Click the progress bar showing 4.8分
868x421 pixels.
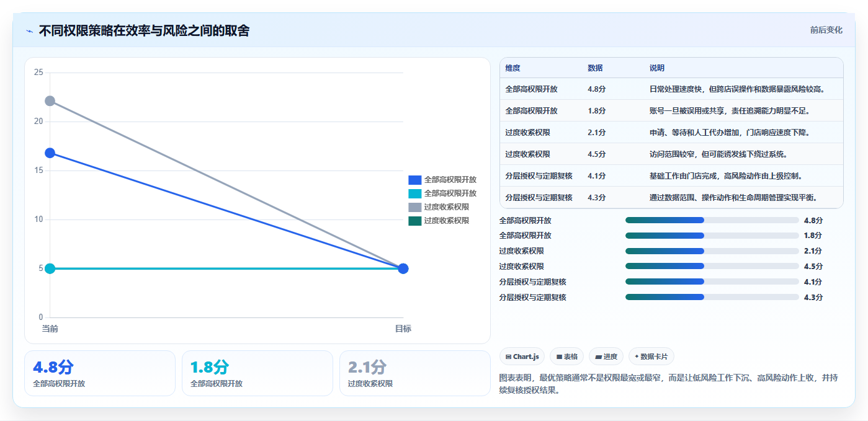(x=712, y=220)
